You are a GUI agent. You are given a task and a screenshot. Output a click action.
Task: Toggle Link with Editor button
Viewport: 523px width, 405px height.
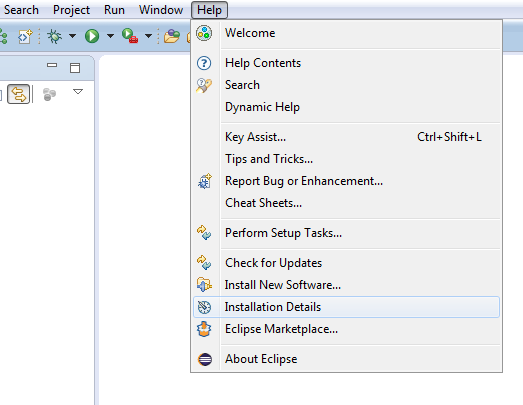pos(18,94)
